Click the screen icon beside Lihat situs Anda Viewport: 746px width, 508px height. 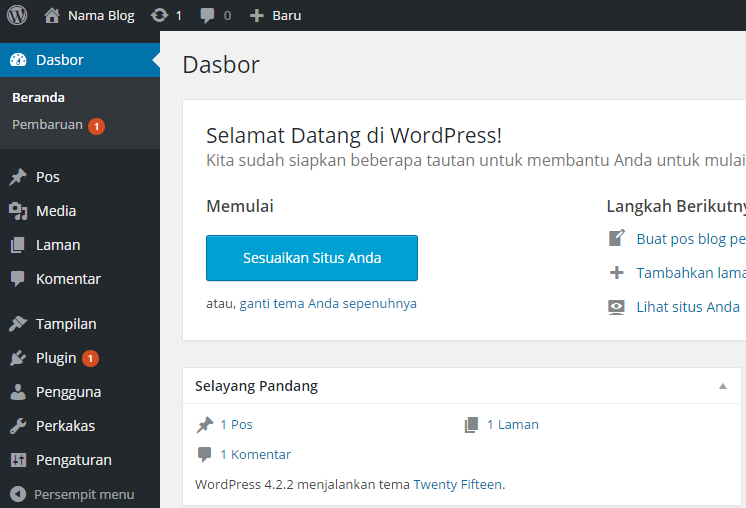coord(616,307)
